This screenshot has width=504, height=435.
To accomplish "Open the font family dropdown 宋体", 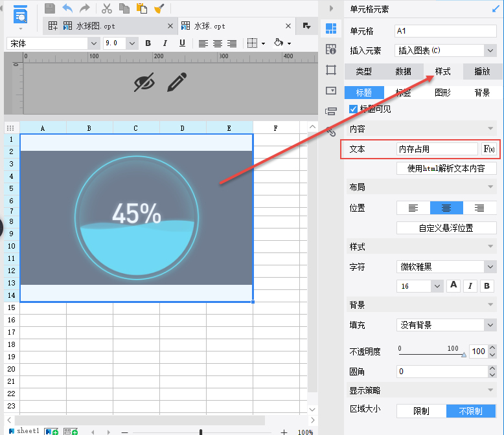I will pos(93,43).
